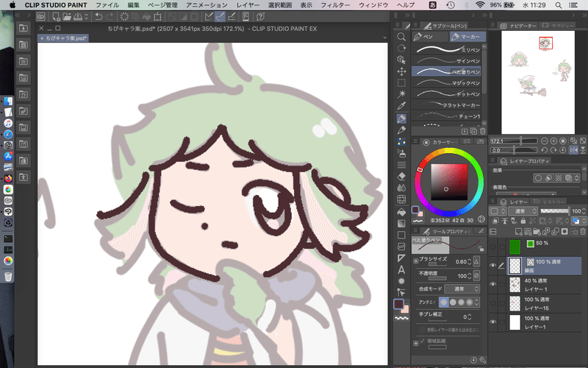Toggle visibility of the 線画 layer
588x368 pixels.
click(492, 266)
